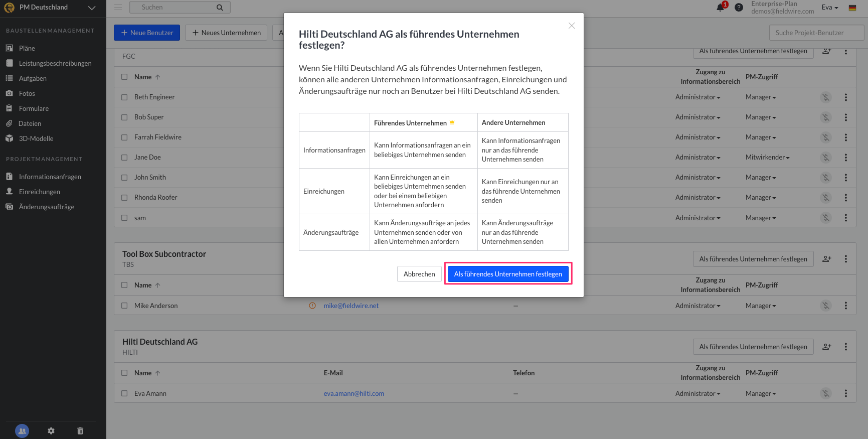Check the Eva Amann checkbox
Viewport: 868px width, 439px height.
[124, 393]
